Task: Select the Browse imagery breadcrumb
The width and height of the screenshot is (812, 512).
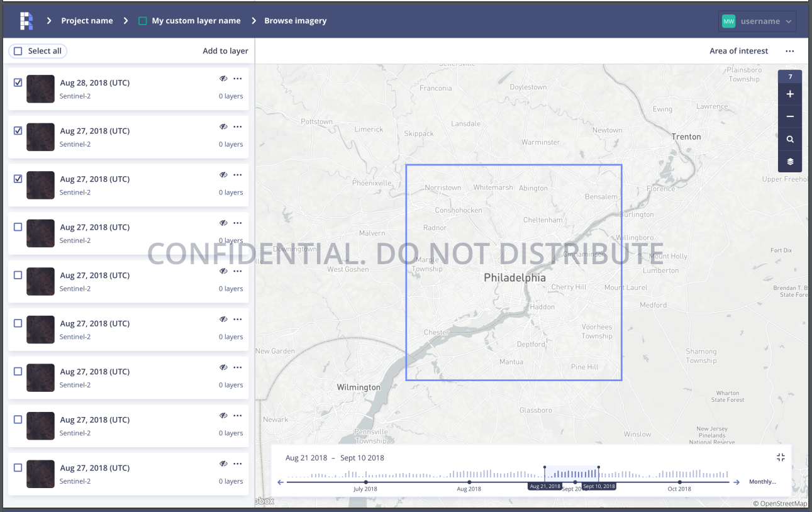Action: (x=295, y=21)
